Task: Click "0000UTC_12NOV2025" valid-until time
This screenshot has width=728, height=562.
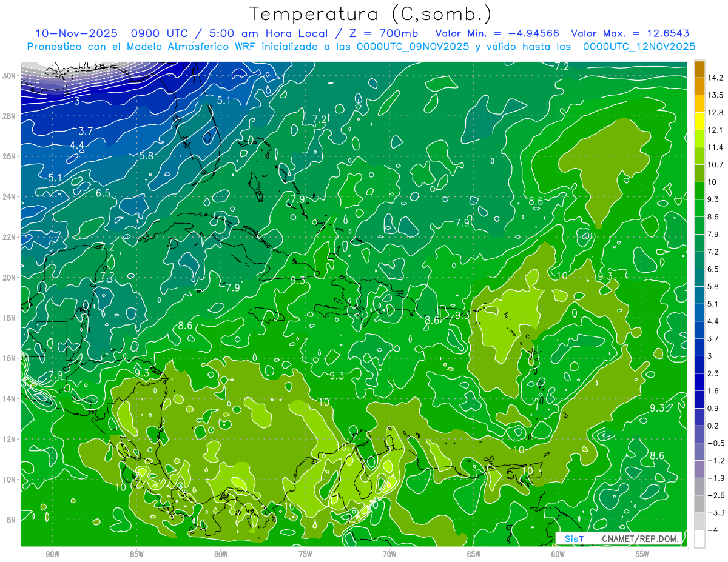Action: point(639,47)
